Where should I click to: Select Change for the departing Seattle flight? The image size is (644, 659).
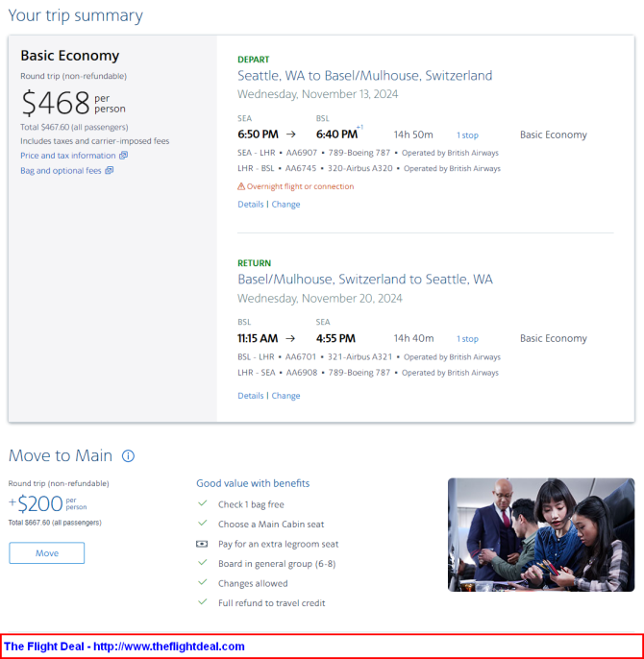pyautogui.click(x=285, y=205)
